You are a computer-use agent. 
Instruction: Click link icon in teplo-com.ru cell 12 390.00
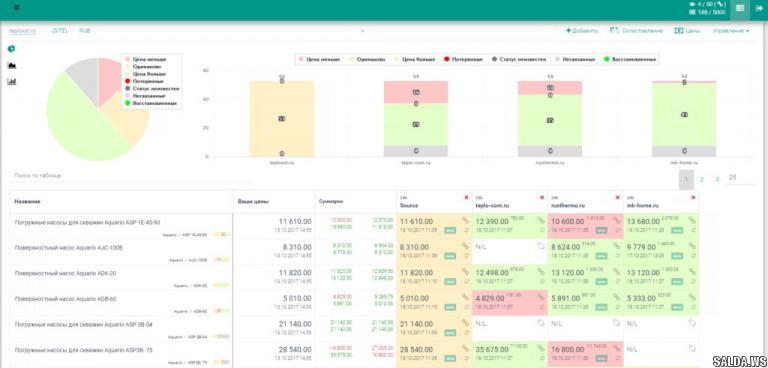541,221
